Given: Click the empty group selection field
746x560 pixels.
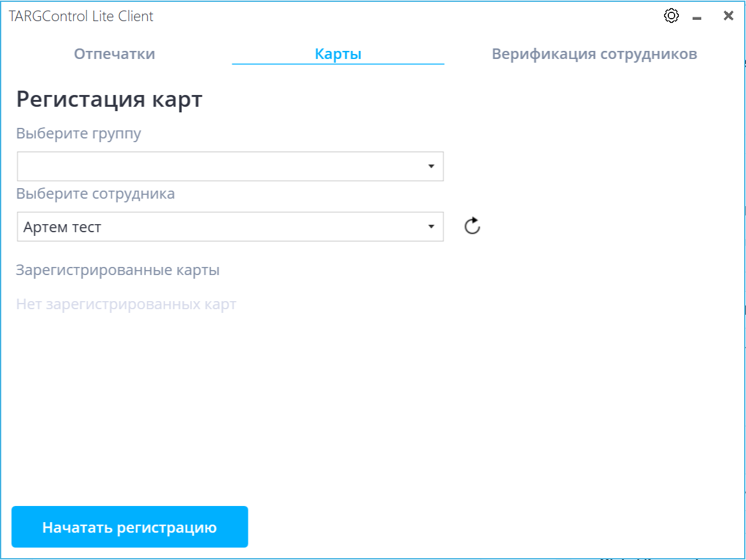Looking at the screenshot, I should 217,166.
